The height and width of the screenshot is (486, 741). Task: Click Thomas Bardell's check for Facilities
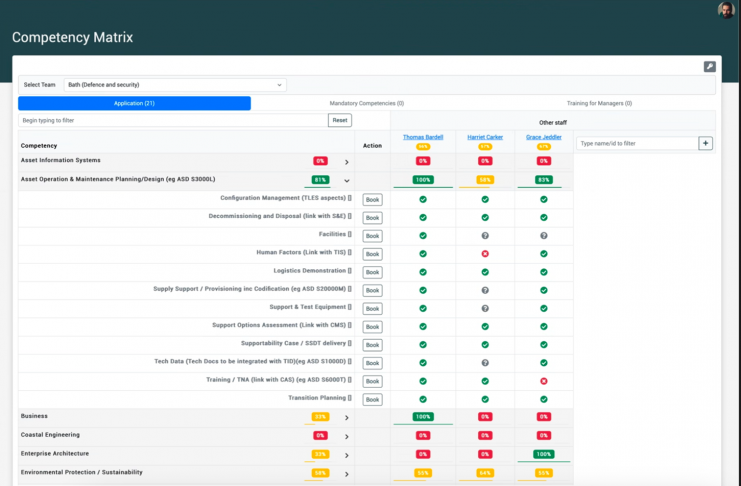click(x=423, y=235)
